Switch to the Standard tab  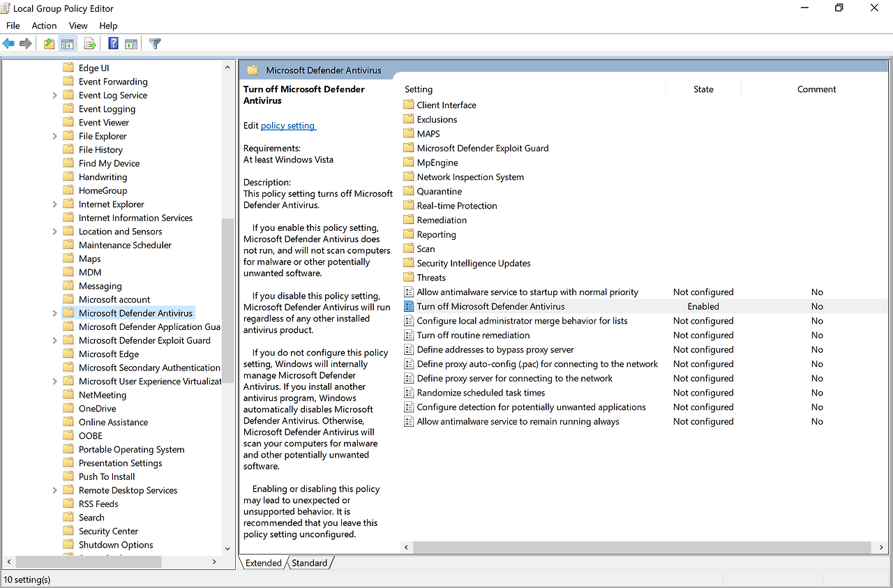point(309,562)
